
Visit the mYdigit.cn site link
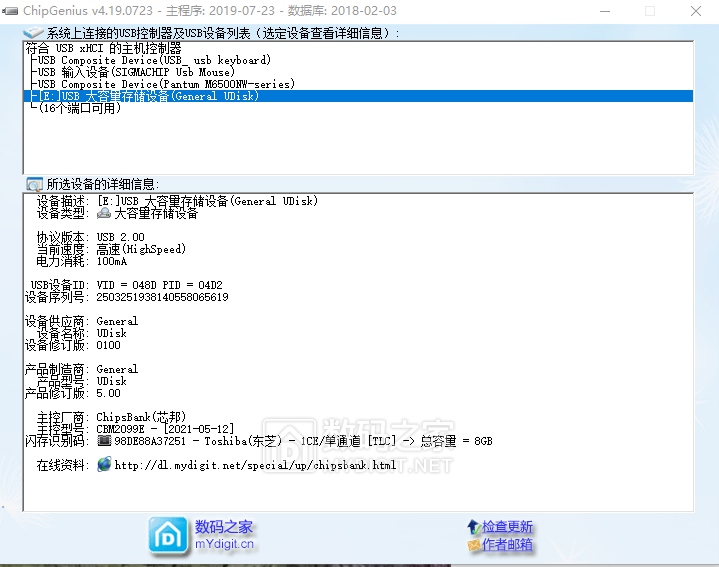pos(224,544)
